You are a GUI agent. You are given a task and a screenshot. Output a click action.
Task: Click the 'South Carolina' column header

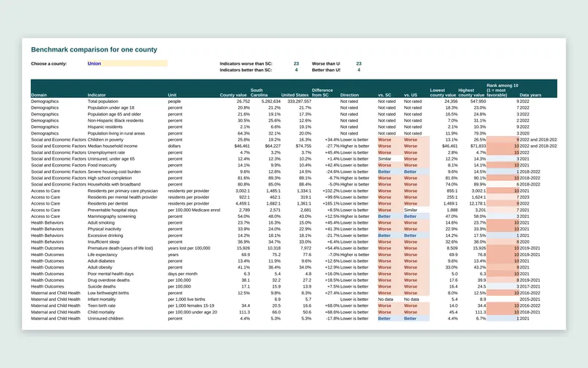pyautogui.click(x=259, y=93)
